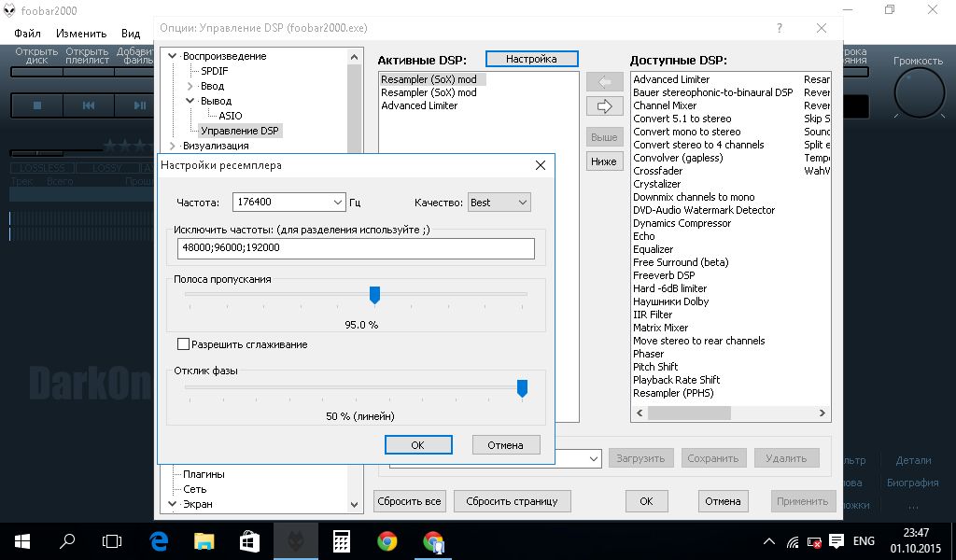Image resolution: width=956 pixels, height=560 pixels.
Task: Enable the Разрешить сглаживание checkbox
Action: click(x=183, y=344)
